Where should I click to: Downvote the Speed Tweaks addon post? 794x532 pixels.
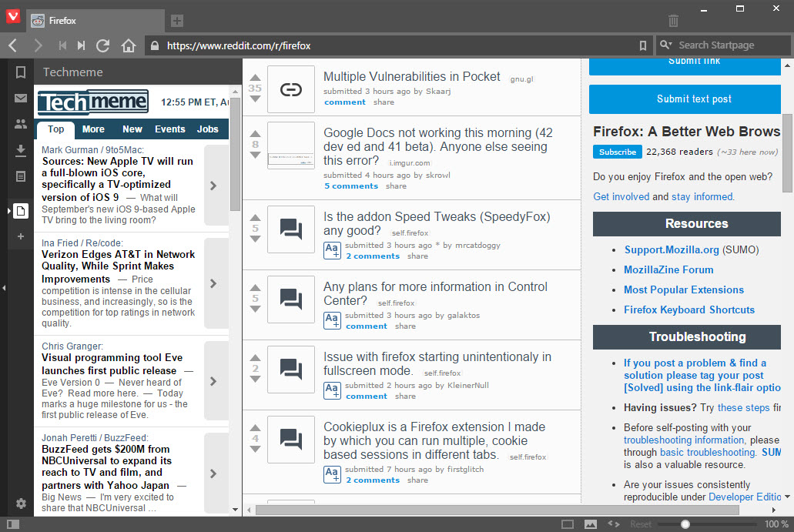tap(255, 239)
